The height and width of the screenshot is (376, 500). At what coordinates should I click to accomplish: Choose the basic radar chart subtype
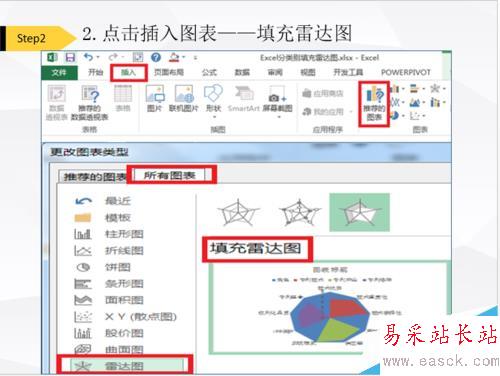[x=238, y=213]
